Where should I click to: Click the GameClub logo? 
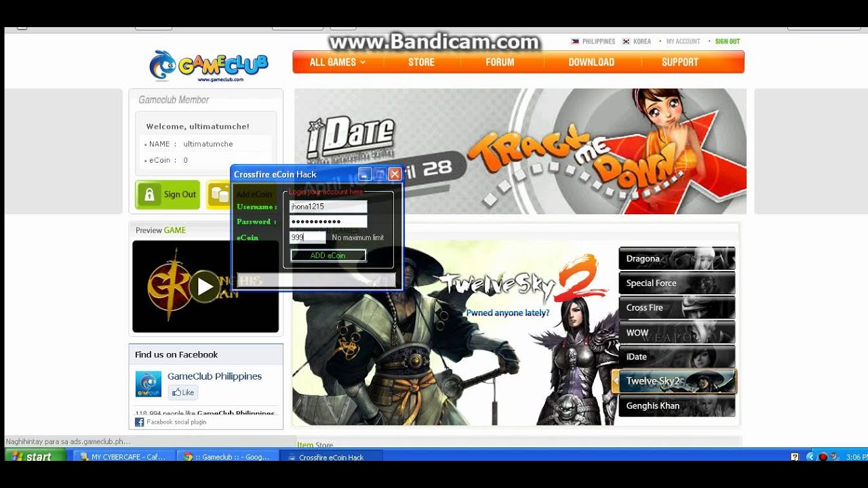[209, 66]
